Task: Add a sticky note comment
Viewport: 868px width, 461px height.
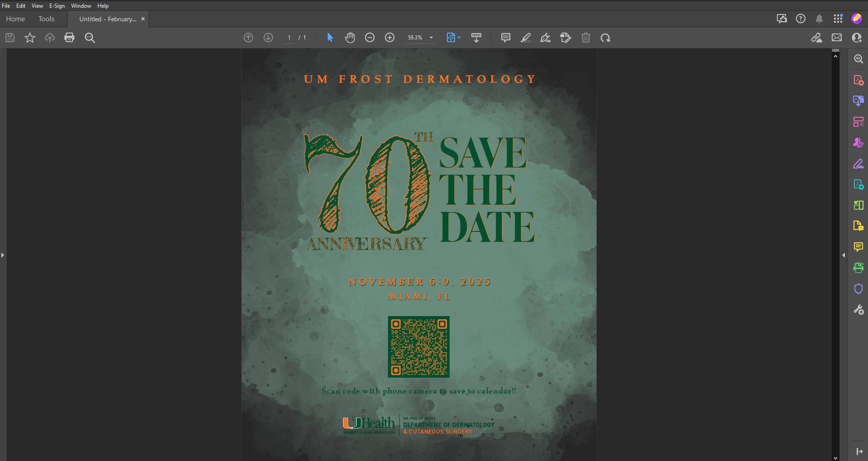Action: pos(506,38)
